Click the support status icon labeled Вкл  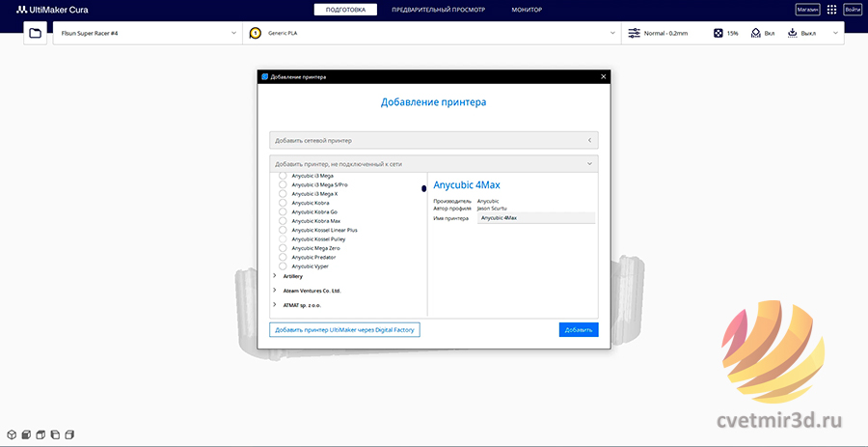[755, 33]
